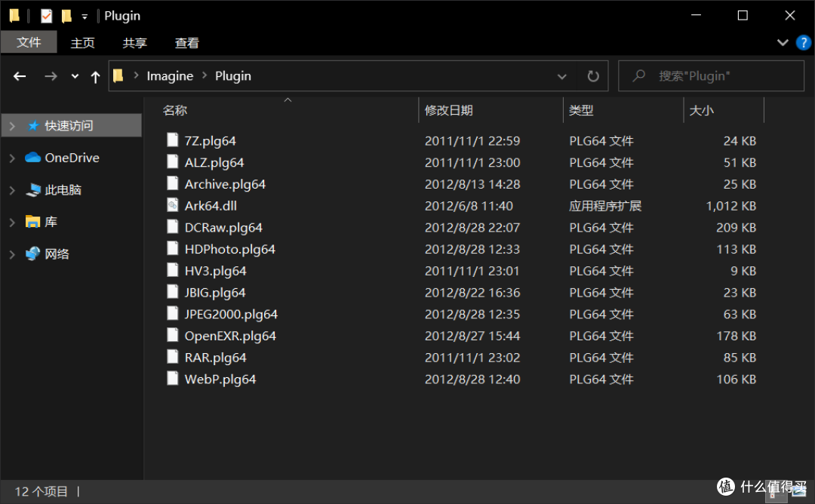Screen dimensions: 815x504
Task: Expand the 此电脑 tree node
Action: pos(13,190)
